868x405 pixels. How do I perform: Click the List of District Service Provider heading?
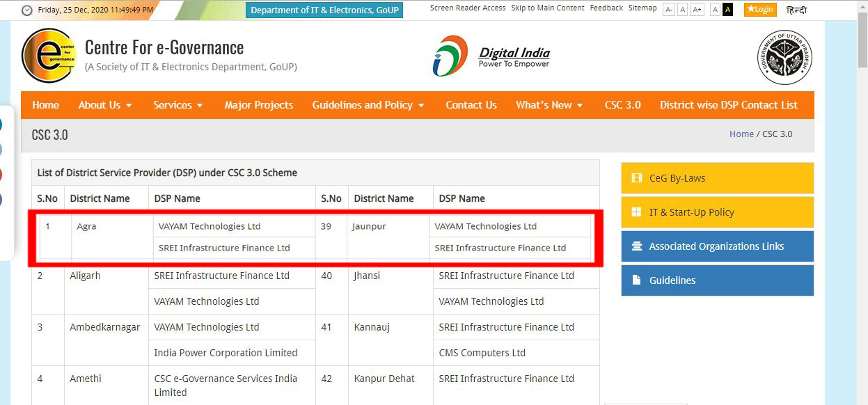pos(167,173)
